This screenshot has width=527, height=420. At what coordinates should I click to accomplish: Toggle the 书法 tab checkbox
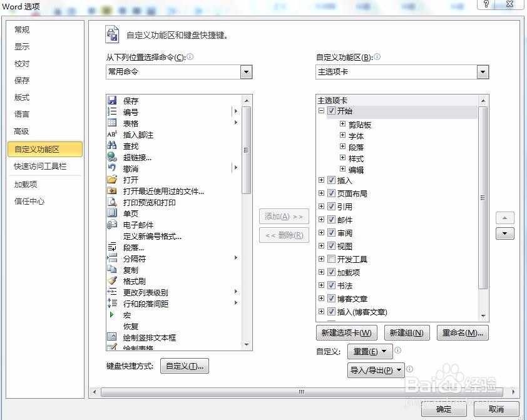(331, 285)
